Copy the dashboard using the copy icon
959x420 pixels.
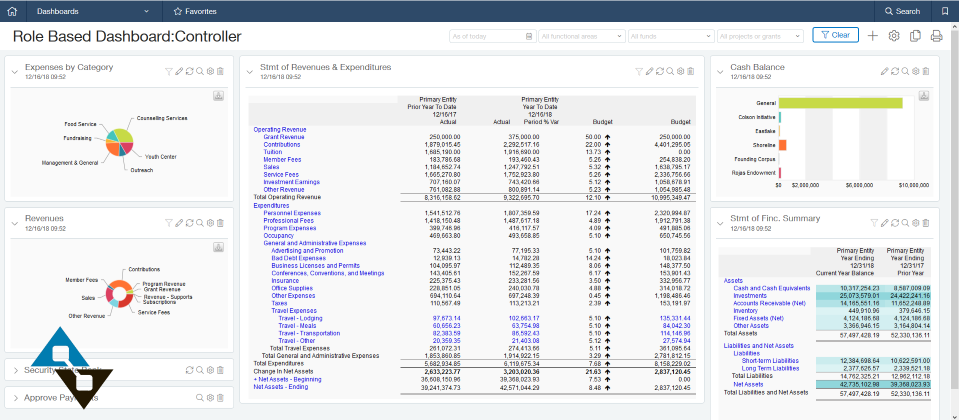point(915,36)
